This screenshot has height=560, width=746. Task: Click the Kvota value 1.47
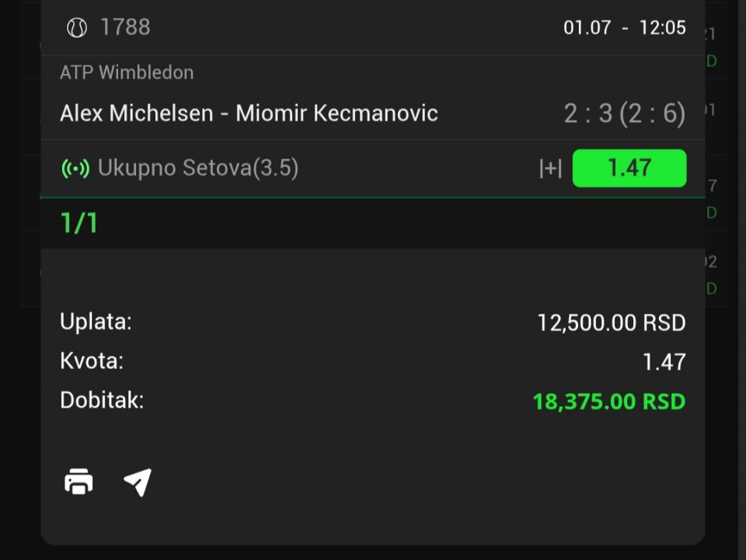coord(664,362)
